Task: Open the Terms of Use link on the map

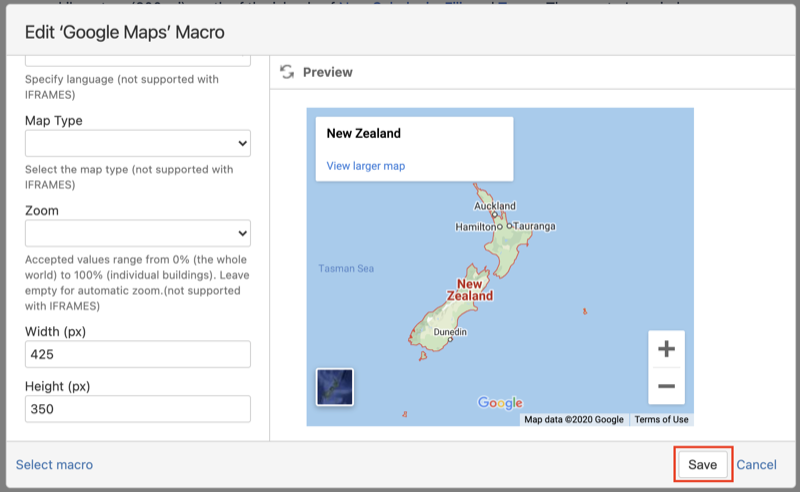Action: pyautogui.click(x=661, y=420)
